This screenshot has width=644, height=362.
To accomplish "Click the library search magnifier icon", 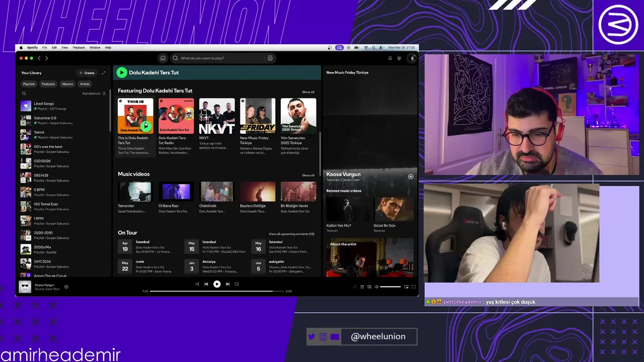I will 24,94.
